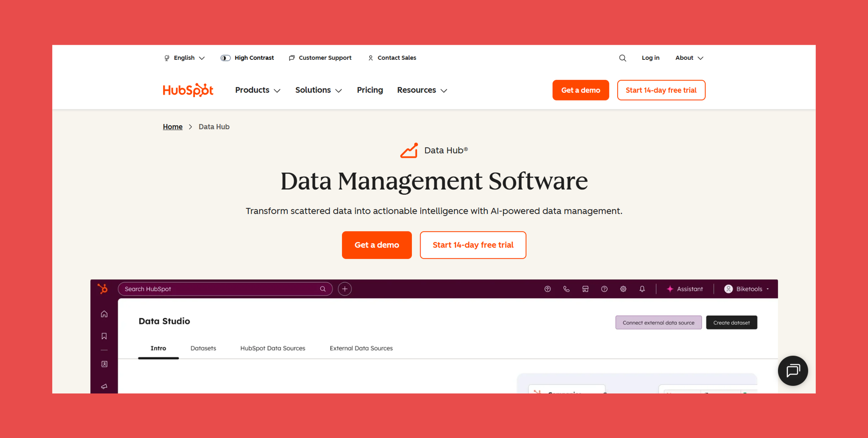
Task: Switch to the External Data Sources tab
Action: point(361,348)
